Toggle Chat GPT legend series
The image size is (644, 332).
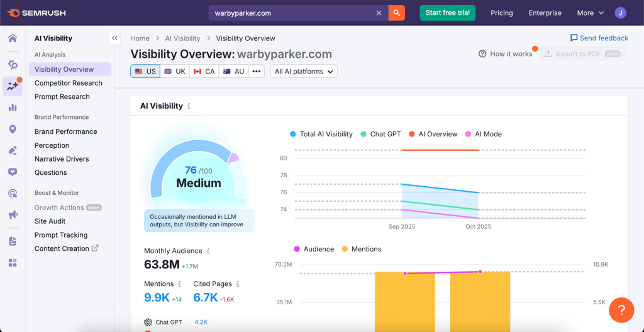(x=380, y=134)
